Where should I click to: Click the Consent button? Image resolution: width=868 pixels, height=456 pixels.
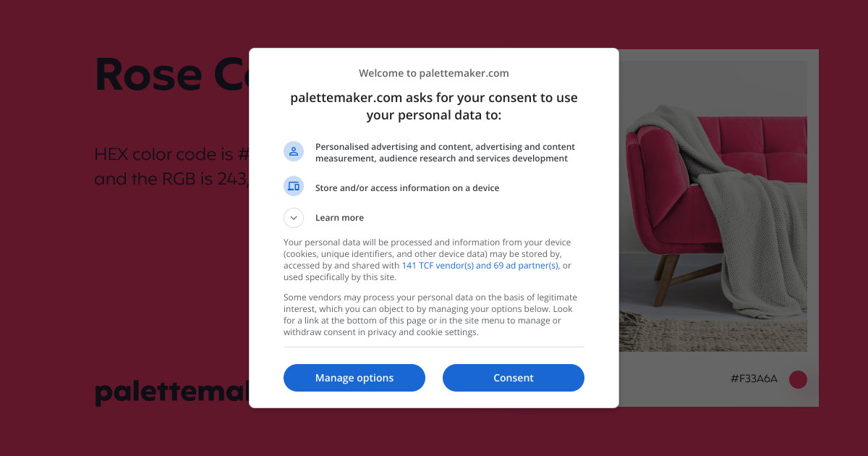(x=514, y=378)
